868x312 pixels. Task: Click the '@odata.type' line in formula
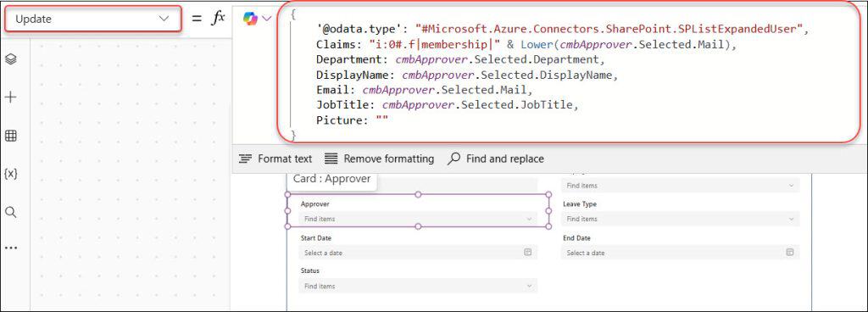563,30
